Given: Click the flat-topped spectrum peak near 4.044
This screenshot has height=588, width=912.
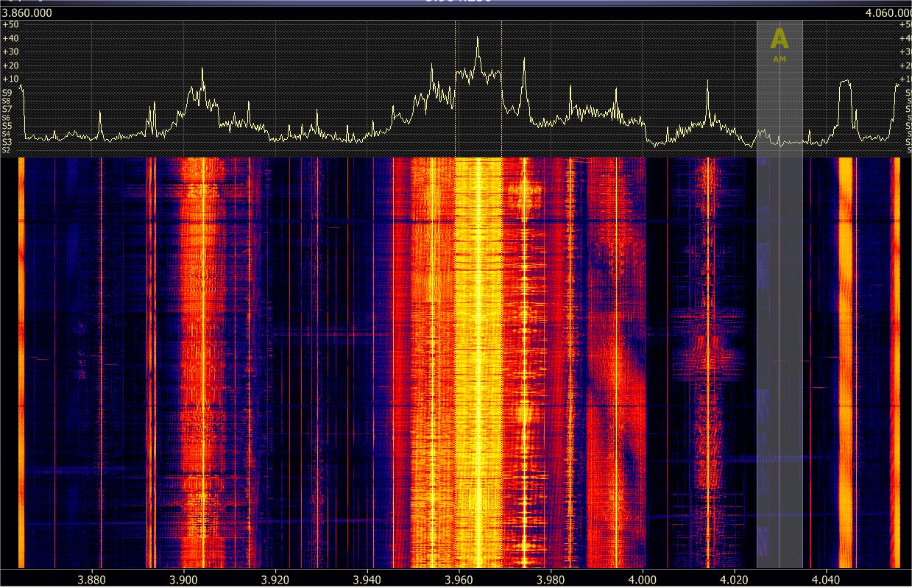Looking at the screenshot, I should pos(844,82).
